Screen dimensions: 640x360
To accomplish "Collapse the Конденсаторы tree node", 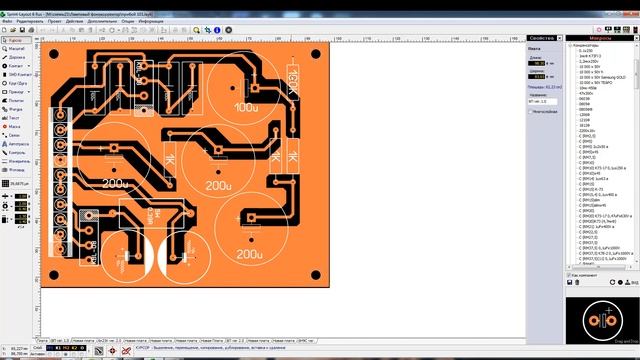I will (x=570, y=45).
